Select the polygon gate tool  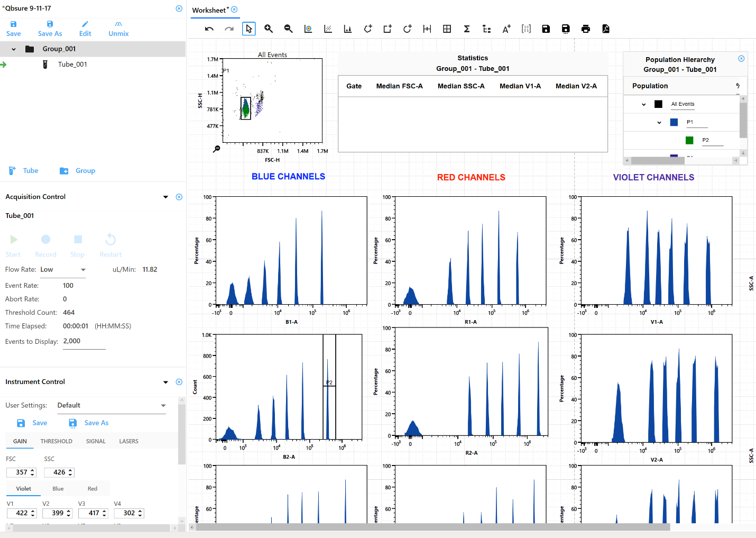click(x=368, y=29)
